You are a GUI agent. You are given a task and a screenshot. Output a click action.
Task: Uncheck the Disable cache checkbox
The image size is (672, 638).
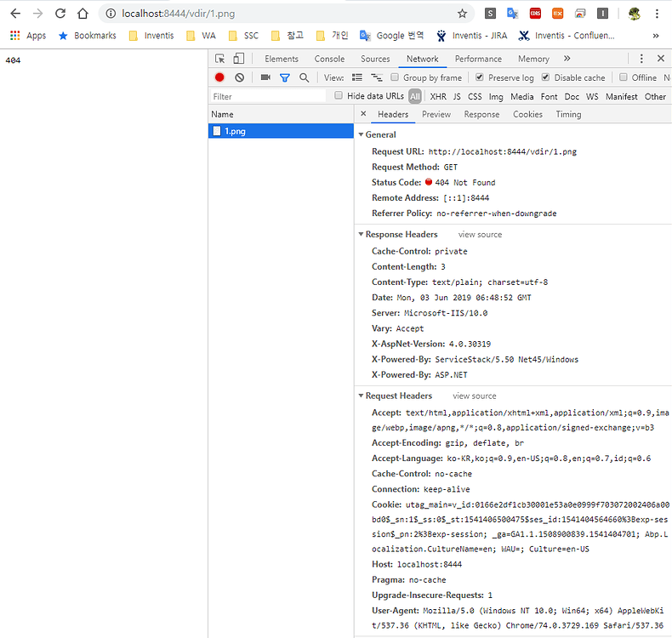coord(545,77)
